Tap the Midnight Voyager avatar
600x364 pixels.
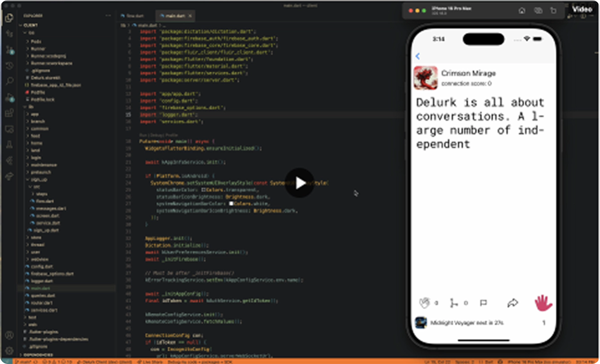tap(421, 323)
